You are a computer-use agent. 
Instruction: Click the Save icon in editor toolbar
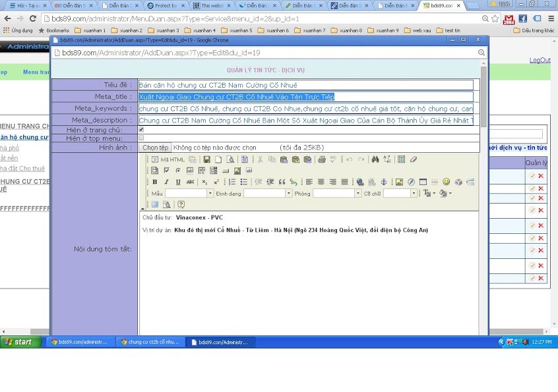[206, 159]
